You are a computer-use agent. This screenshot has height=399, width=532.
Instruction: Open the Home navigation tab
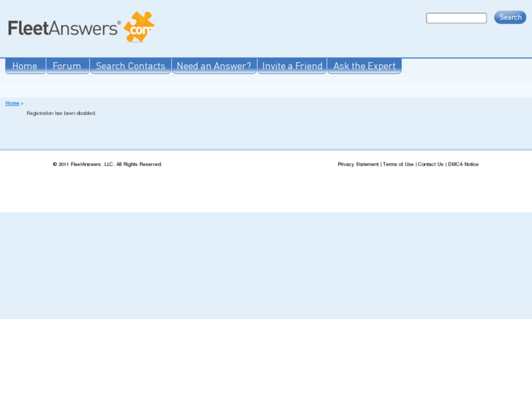coord(25,66)
